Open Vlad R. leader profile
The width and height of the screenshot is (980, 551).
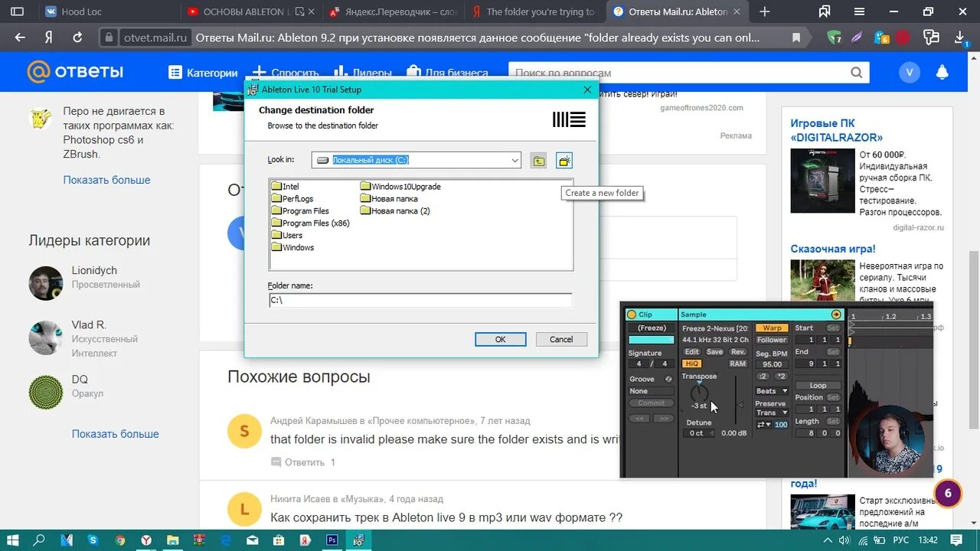pos(89,325)
